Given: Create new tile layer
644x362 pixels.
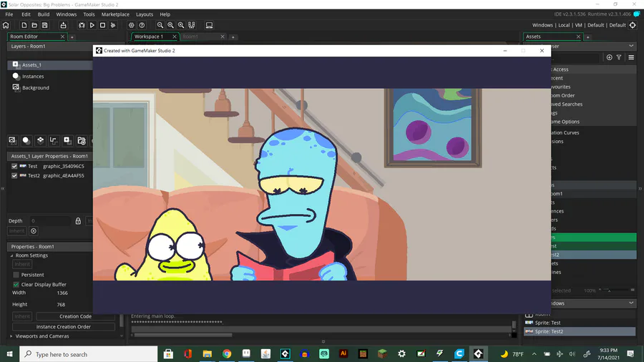Looking at the screenshot, I should [40, 140].
